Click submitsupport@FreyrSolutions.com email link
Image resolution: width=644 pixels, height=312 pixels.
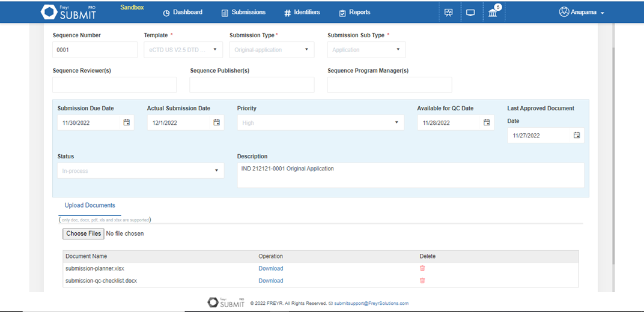pos(371,304)
